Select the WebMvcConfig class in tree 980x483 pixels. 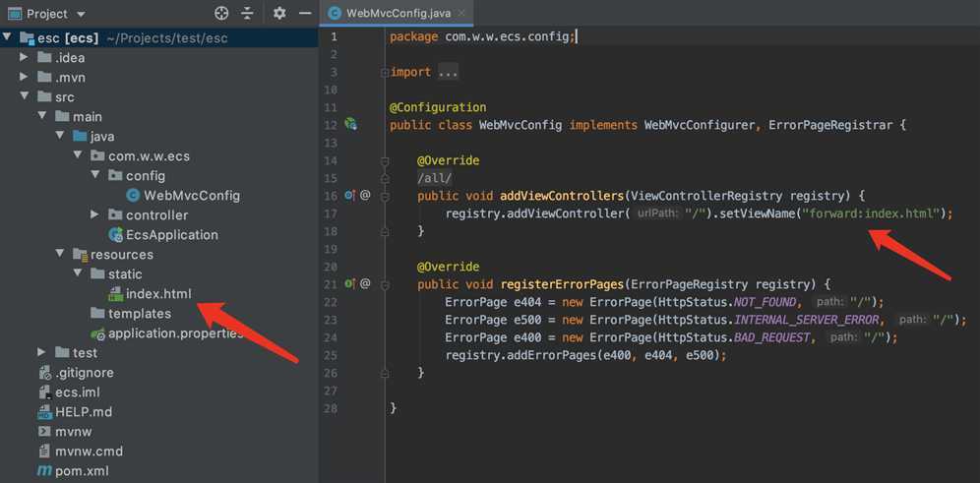[x=191, y=196]
